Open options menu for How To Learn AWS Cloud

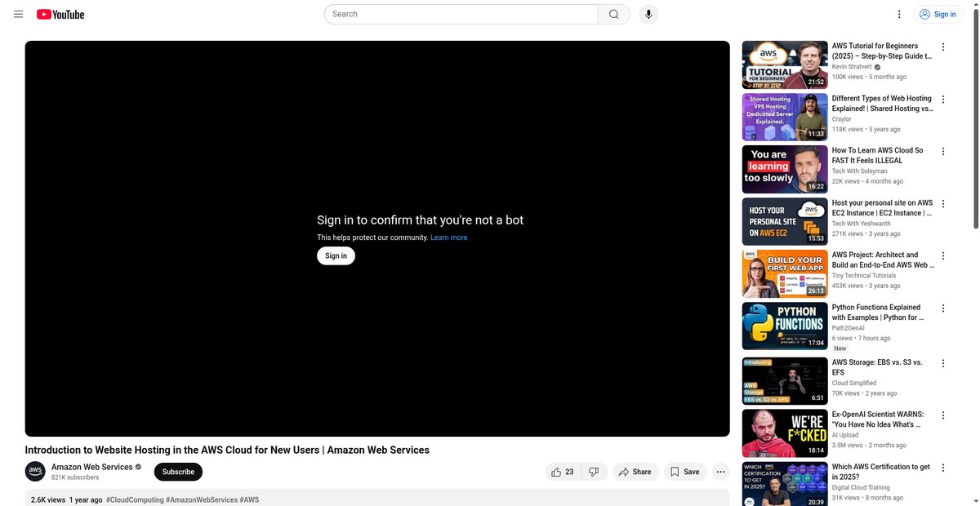click(x=943, y=152)
